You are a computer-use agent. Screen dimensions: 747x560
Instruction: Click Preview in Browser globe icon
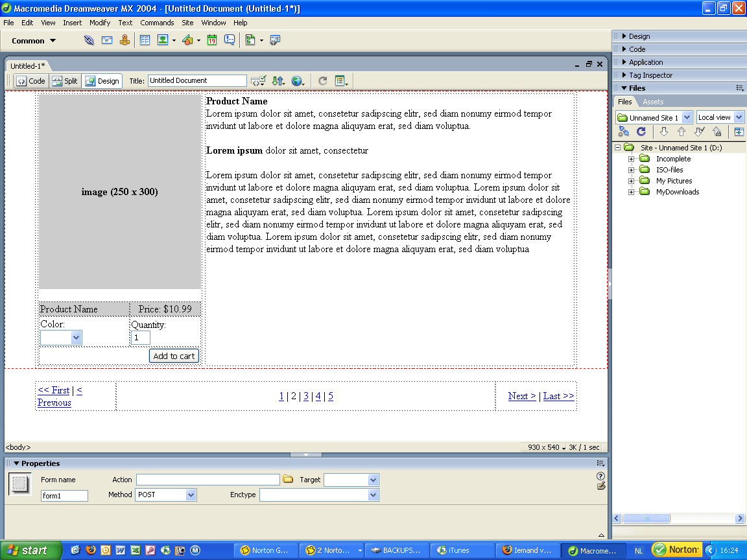click(x=298, y=81)
